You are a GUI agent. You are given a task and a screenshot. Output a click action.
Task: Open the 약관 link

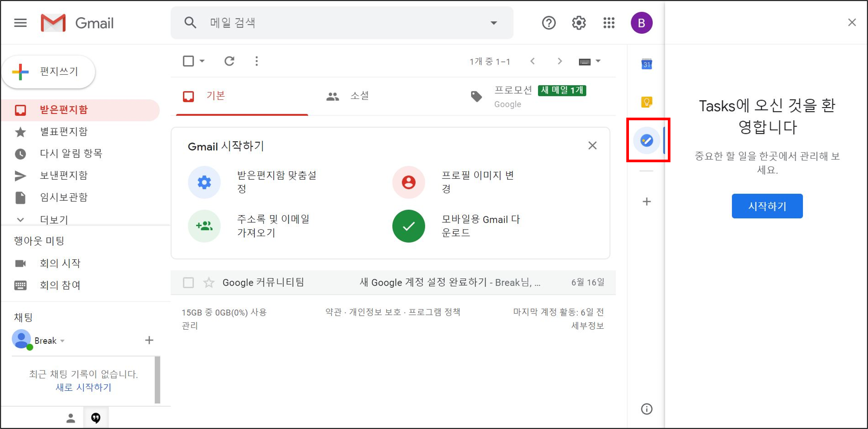333,312
